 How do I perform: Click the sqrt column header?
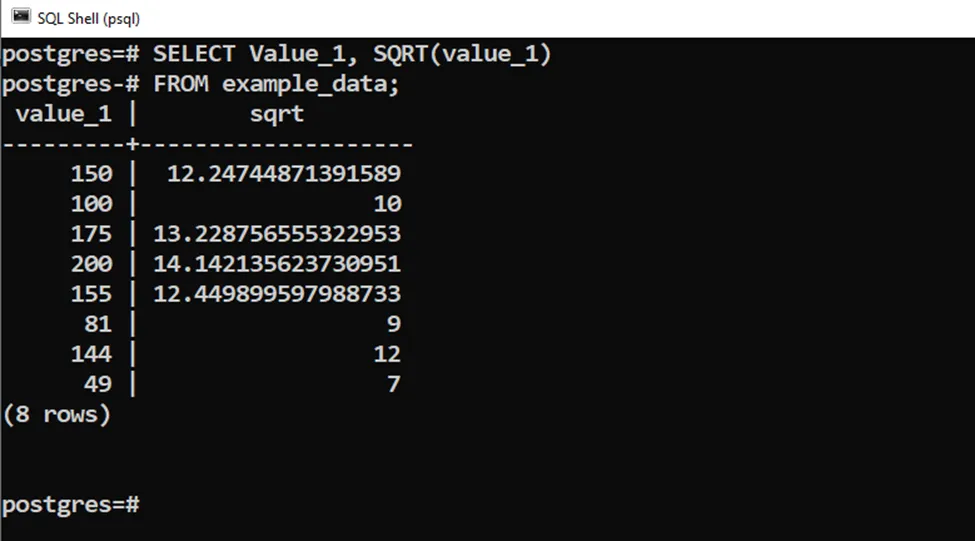[277, 114]
